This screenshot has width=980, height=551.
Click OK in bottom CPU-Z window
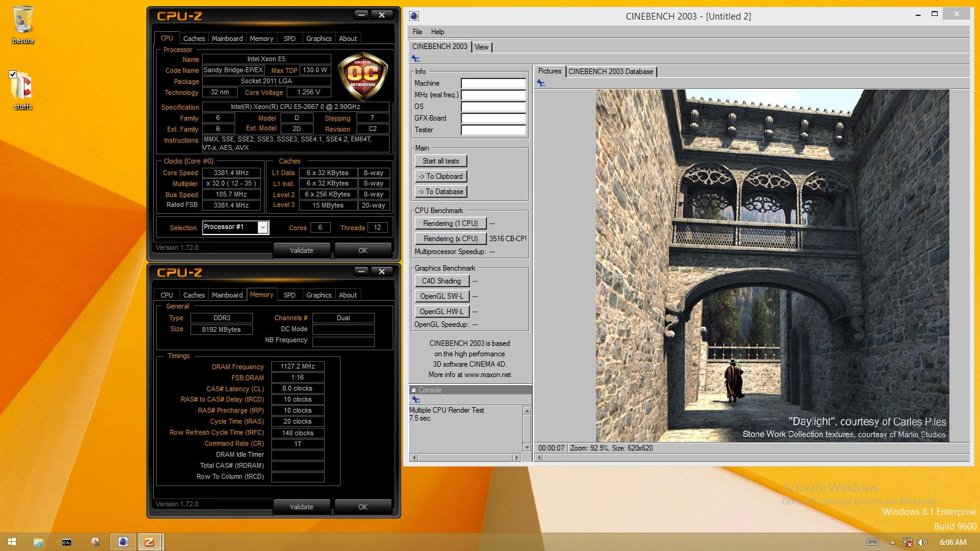coord(363,507)
